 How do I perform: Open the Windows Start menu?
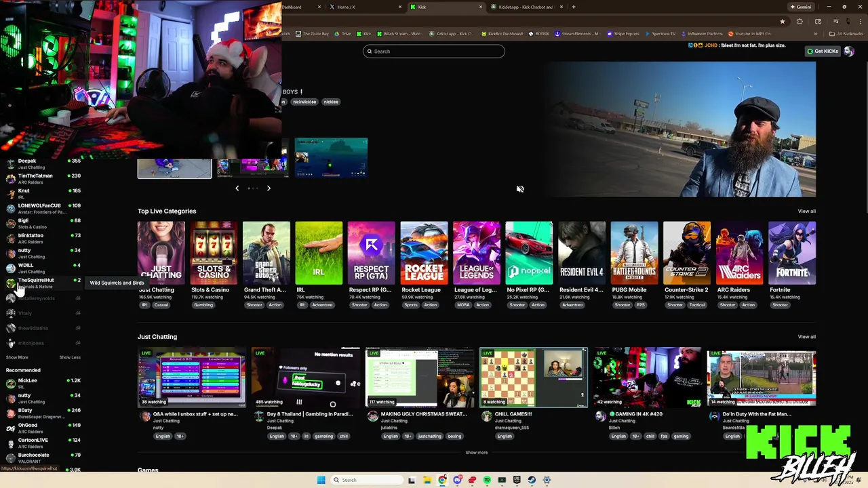click(321, 480)
